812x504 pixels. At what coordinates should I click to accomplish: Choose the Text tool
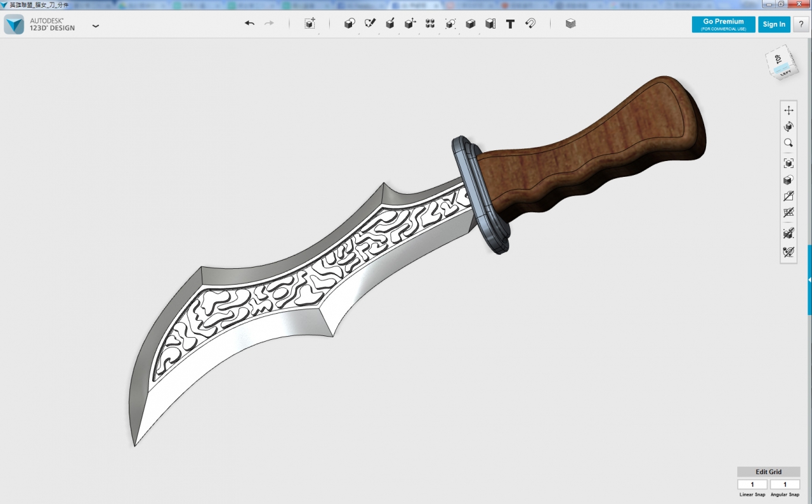point(510,24)
